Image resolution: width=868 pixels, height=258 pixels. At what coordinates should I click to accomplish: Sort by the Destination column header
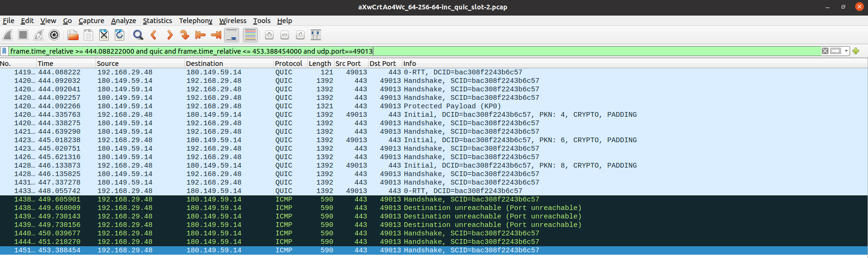click(x=229, y=64)
